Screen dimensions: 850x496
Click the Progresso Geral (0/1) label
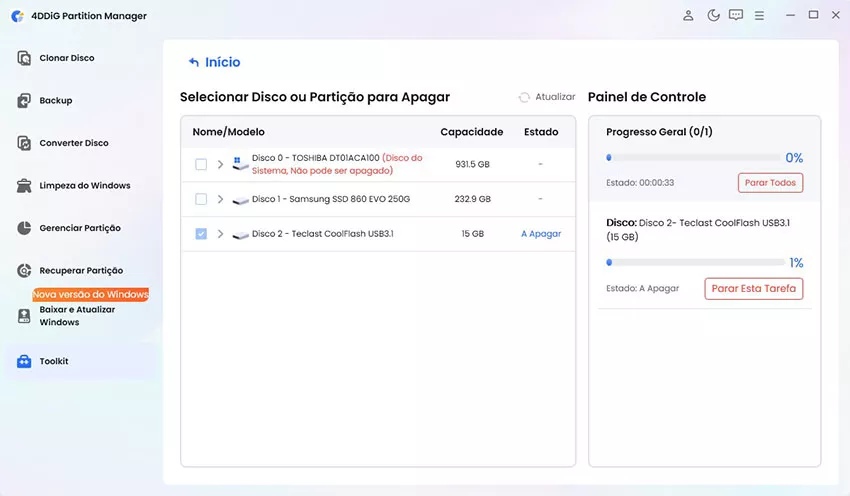pos(659,132)
